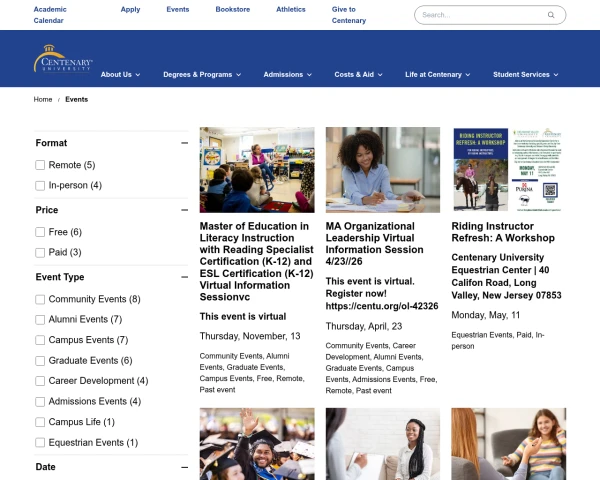Click the 'Thursday, April, 23' date text
This screenshot has height=480, width=600.
click(x=364, y=326)
